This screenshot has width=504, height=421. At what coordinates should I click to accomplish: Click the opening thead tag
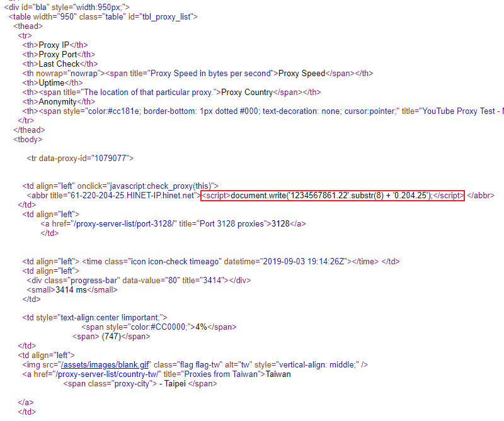[28, 26]
